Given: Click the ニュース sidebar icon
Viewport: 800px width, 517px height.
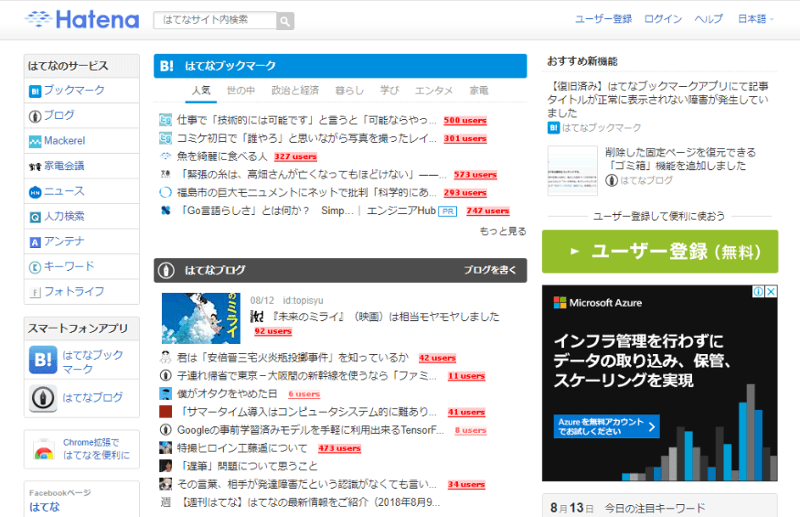Looking at the screenshot, I should [x=35, y=192].
